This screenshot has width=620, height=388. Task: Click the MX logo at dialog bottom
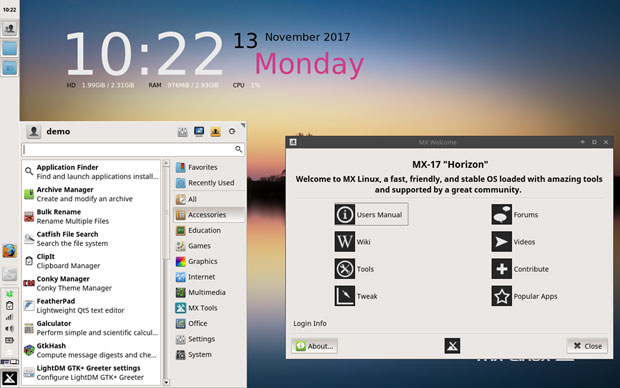pos(452,346)
